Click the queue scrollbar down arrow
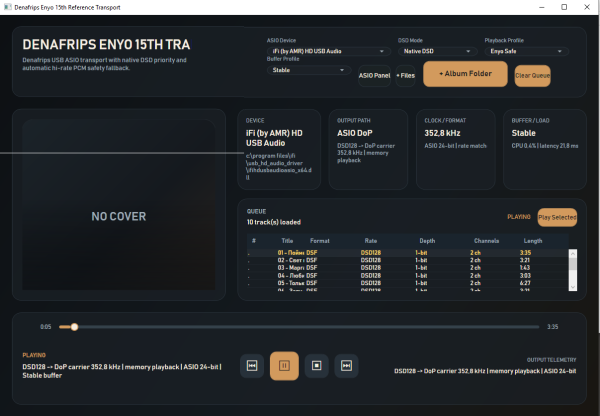The image size is (600, 416). [x=573, y=287]
